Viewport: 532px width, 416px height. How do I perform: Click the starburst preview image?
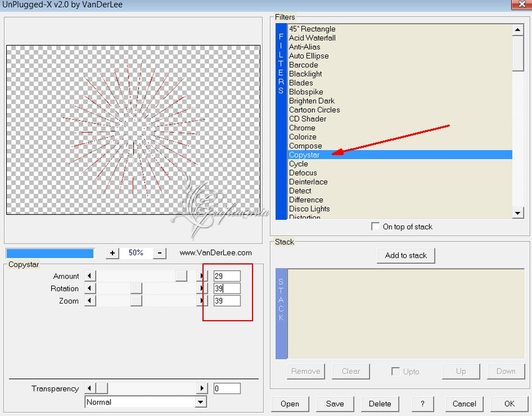coord(133,130)
